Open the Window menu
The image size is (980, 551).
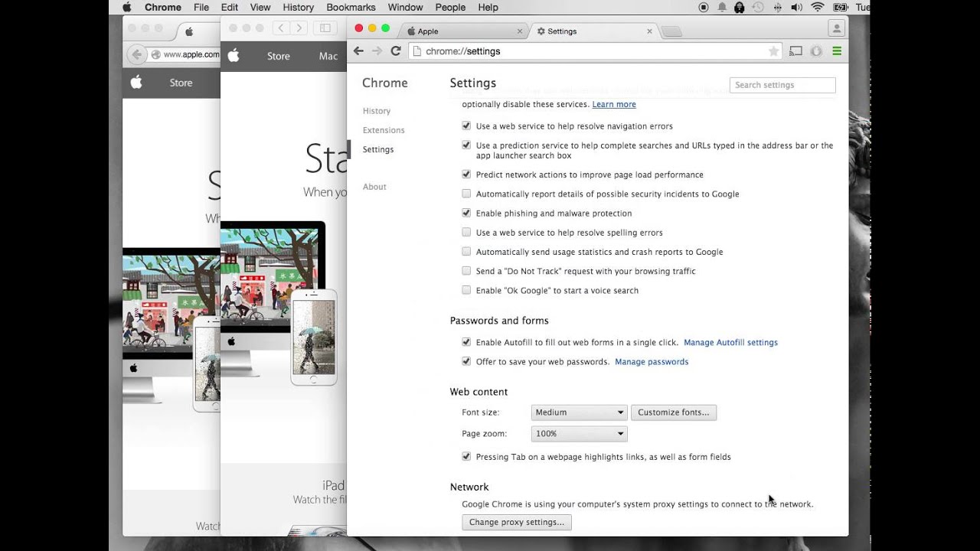[406, 8]
